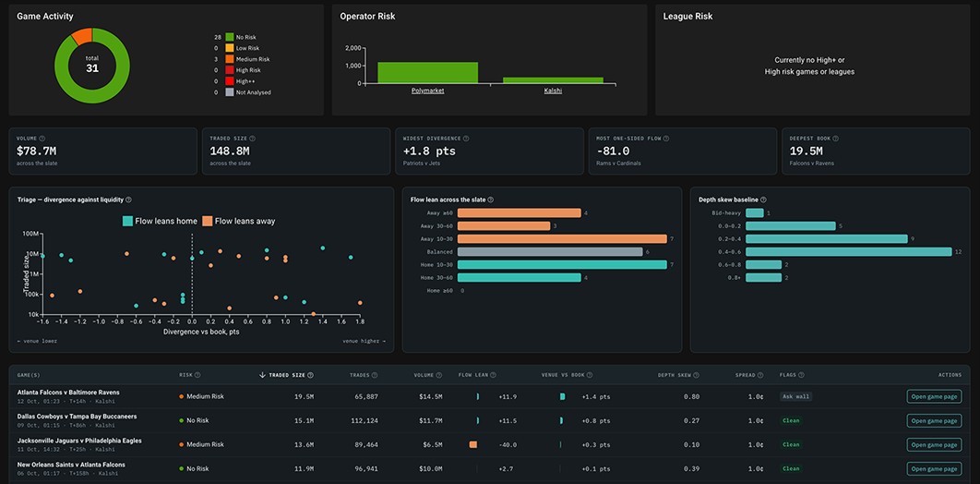This screenshot has height=484, width=980.
Task: Click venue vs book marker for Falcons v Ravens
Action: click(563, 396)
